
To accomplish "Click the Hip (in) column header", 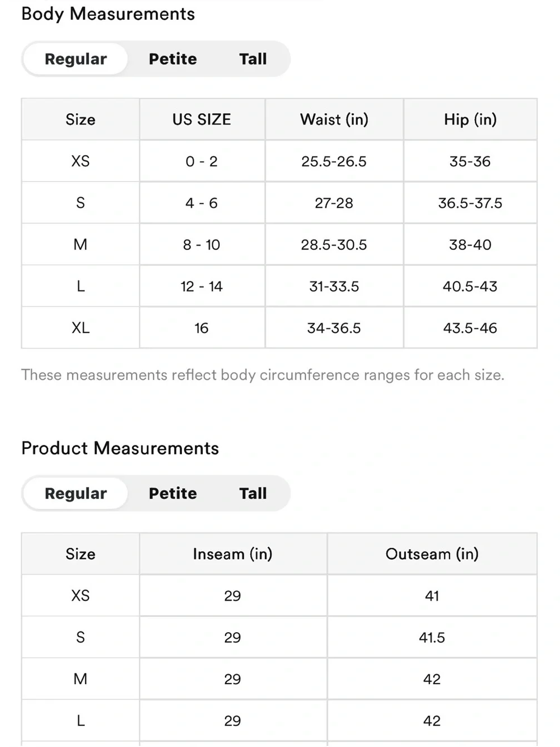I will click(470, 119).
